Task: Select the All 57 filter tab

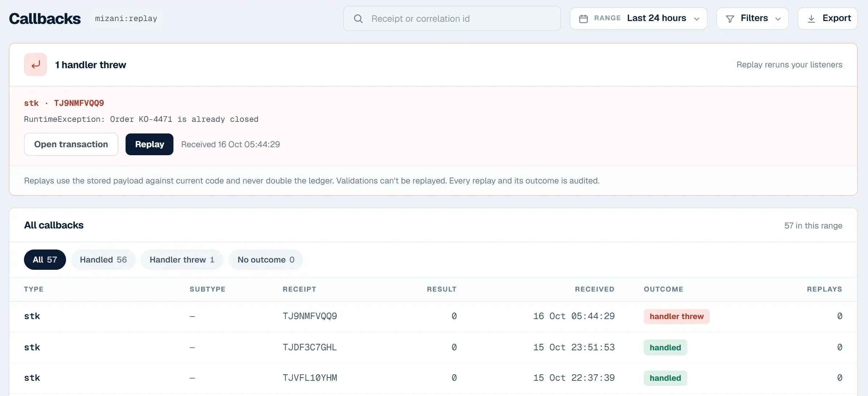Action: (x=45, y=260)
